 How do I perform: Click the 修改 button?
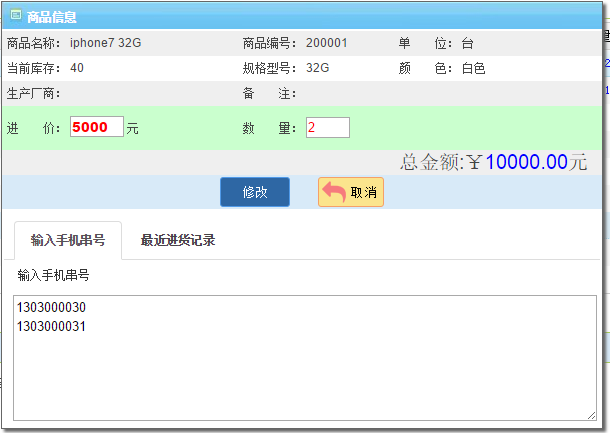point(254,192)
